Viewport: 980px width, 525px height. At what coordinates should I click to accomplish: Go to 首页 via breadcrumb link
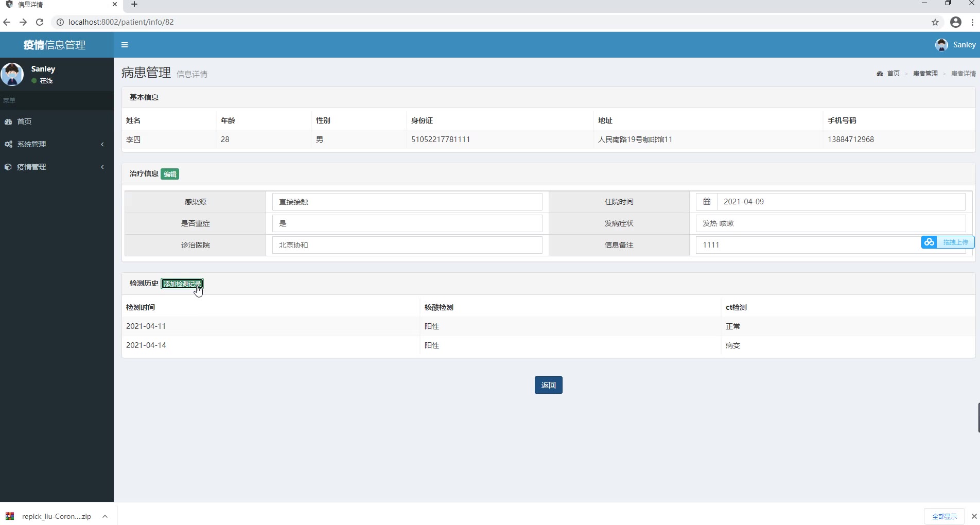[x=894, y=74]
